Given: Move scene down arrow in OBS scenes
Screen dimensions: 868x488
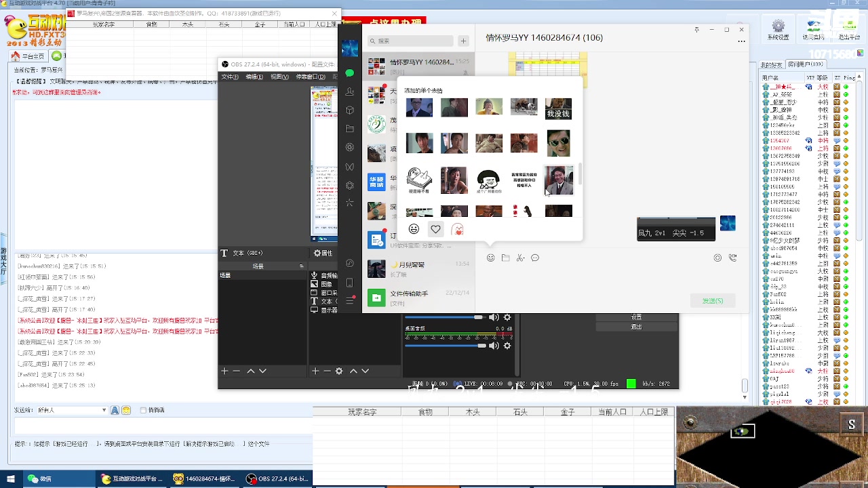Looking at the screenshot, I should [263, 371].
